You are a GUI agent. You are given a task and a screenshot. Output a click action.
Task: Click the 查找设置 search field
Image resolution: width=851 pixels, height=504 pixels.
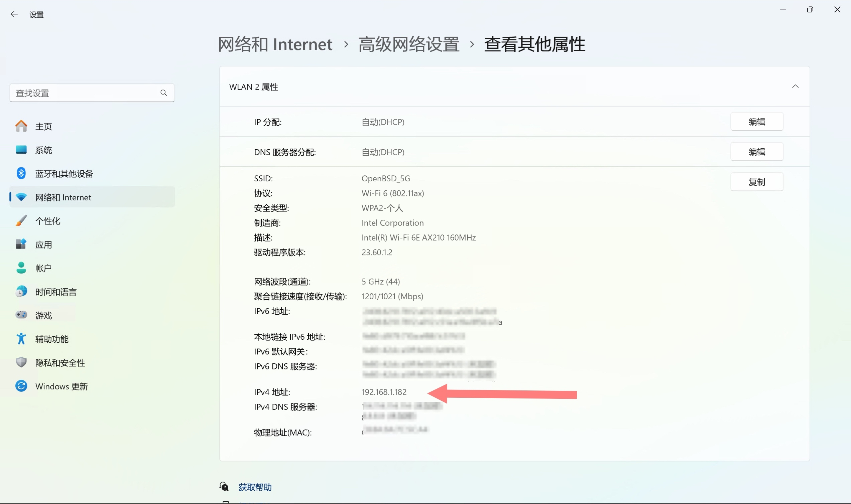pos(85,93)
